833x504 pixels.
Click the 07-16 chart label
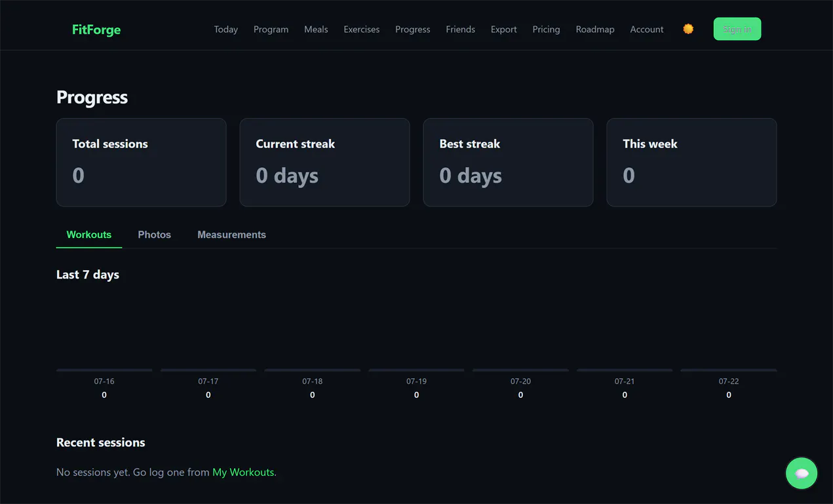pyautogui.click(x=104, y=381)
